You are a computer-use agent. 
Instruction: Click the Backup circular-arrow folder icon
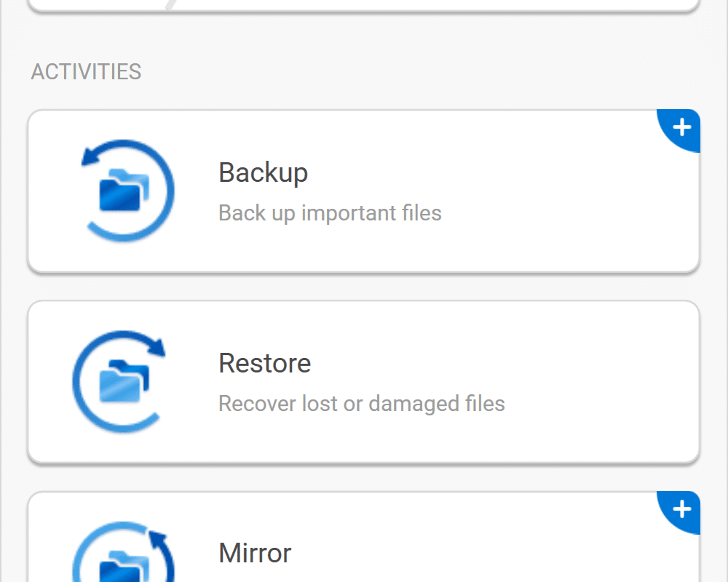[x=127, y=191]
